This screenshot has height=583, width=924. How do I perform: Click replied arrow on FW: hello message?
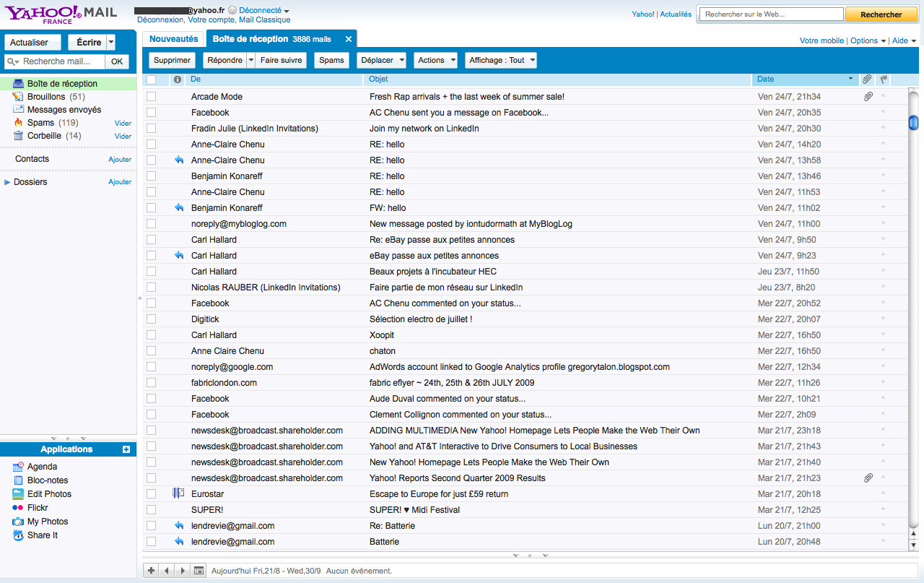point(179,208)
